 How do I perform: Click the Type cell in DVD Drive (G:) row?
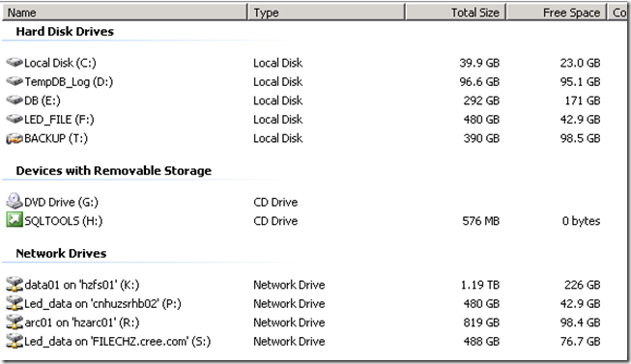coord(275,202)
